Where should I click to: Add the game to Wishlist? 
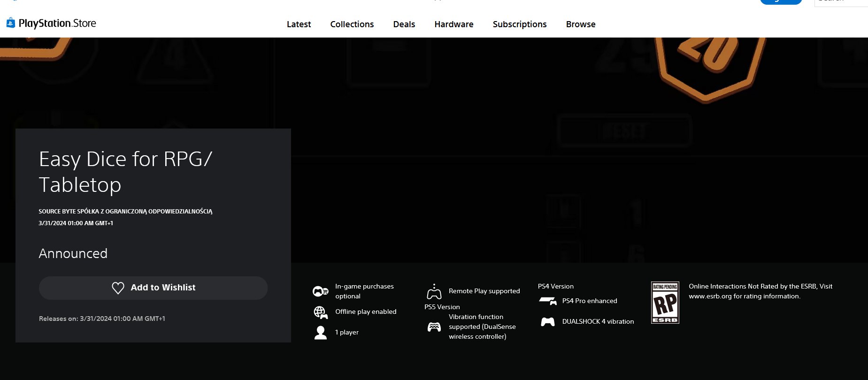tap(153, 288)
